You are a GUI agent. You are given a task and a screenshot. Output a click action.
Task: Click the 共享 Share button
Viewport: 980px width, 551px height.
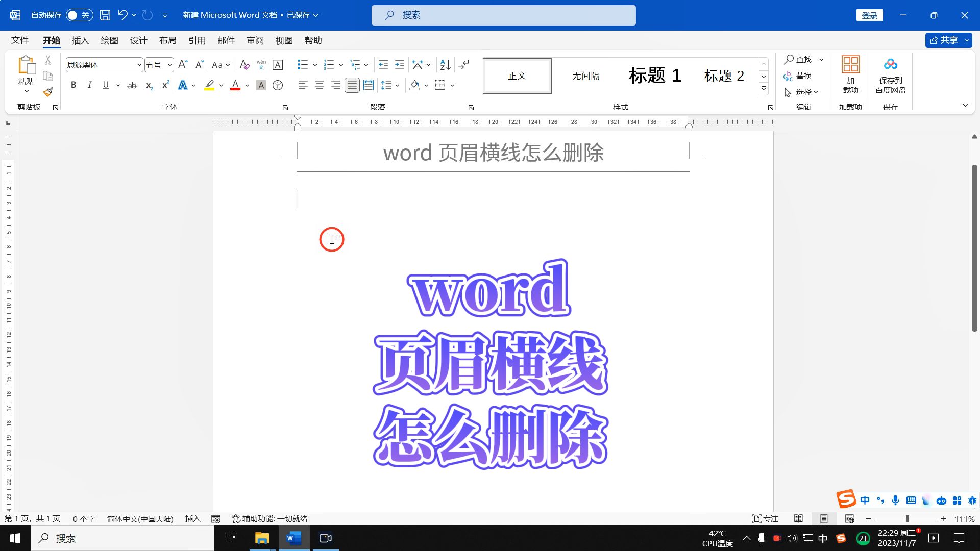(944, 40)
